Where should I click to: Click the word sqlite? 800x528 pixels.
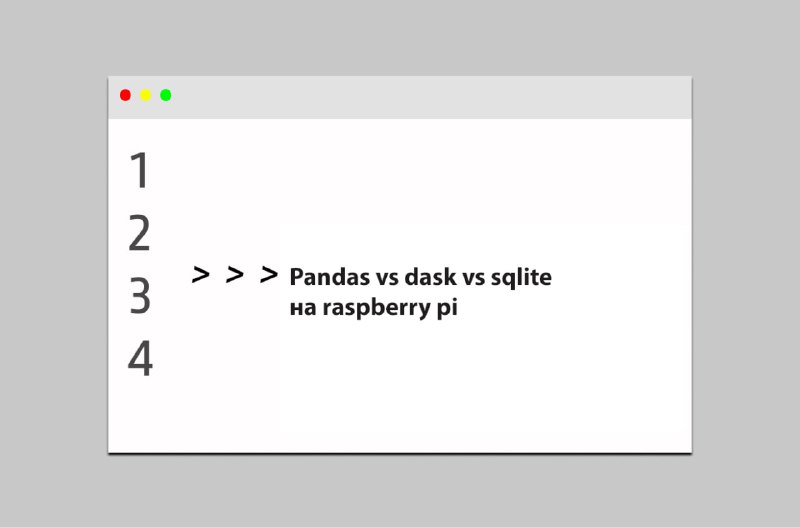click(x=521, y=278)
